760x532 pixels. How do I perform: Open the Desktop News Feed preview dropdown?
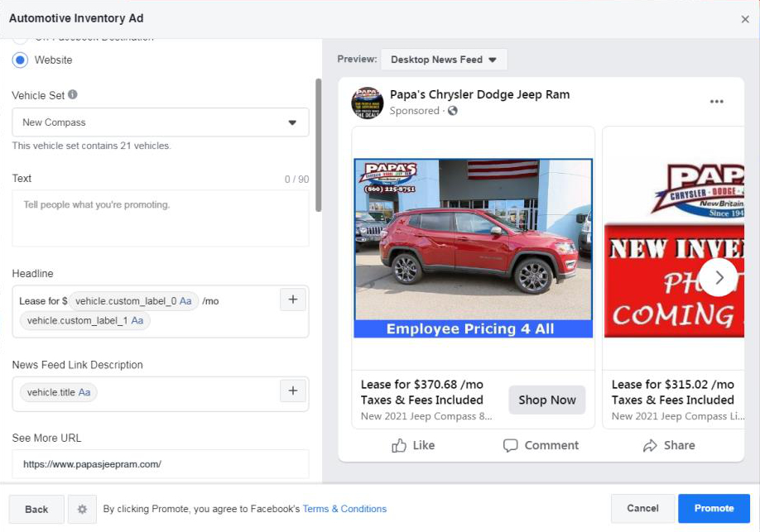[444, 60]
